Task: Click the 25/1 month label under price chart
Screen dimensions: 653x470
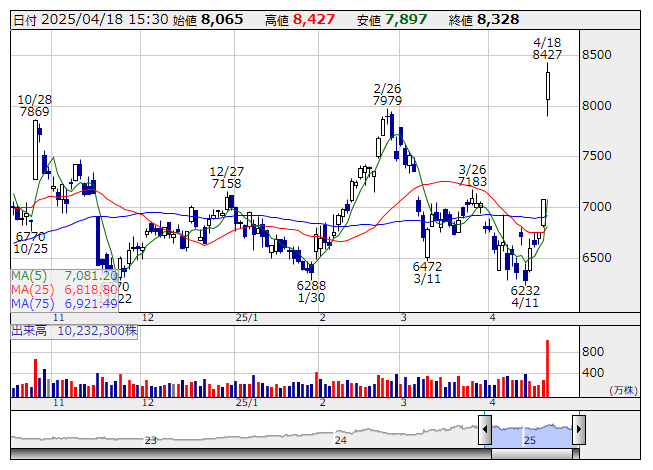Action: [x=247, y=318]
